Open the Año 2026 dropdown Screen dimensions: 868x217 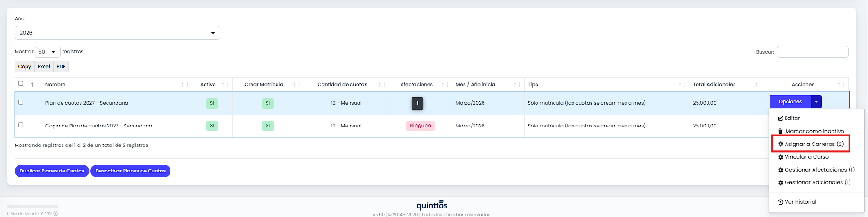pyautogui.click(x=117, y=33)
